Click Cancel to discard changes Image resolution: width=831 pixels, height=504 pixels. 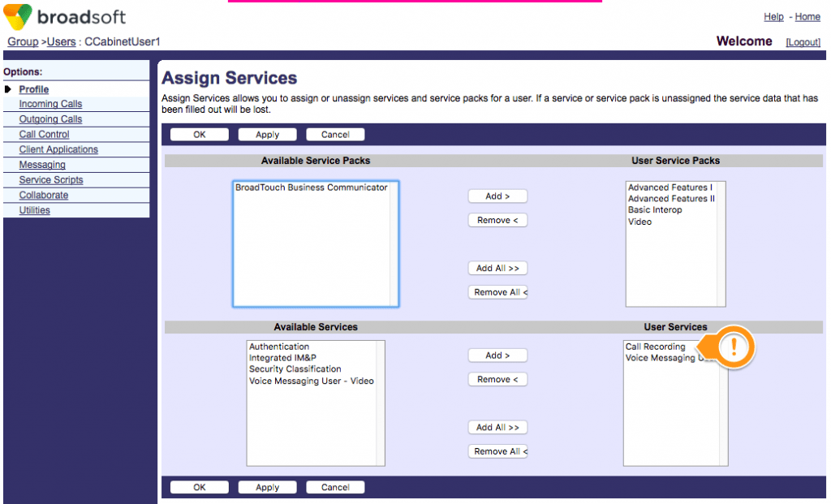[x=335, y=134]
